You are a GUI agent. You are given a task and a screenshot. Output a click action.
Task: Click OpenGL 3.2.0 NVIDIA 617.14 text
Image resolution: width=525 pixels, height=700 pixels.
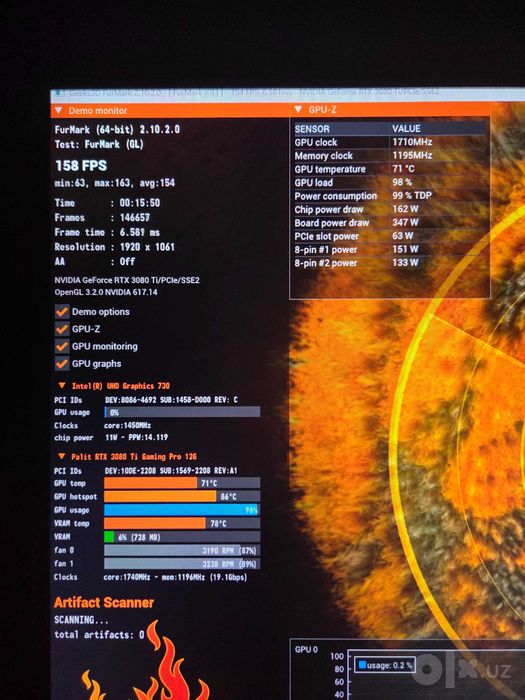(x=106, y=292)
